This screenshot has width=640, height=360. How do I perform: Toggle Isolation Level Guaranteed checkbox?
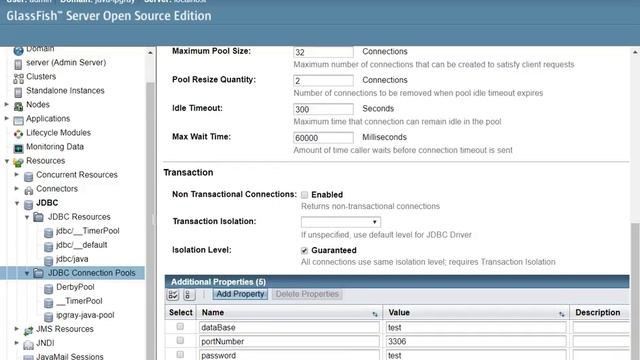pyautogui.click(x=304, y=250)
